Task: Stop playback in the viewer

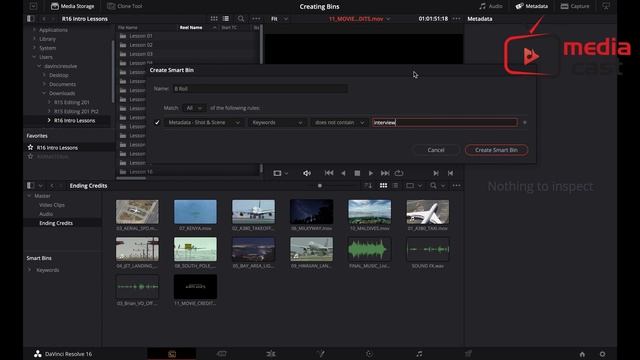Action: pos(357,173)
